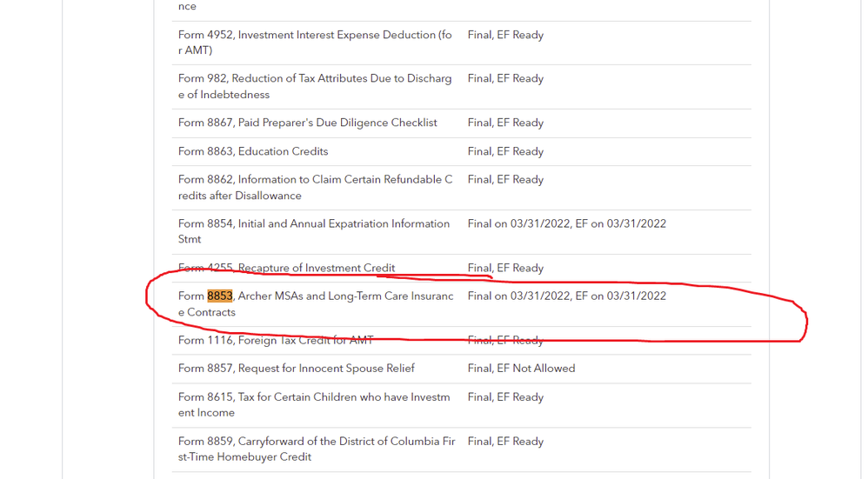Viewport: 868px width, 479px height.
Task: Select the Form 8863 Education Credits entry
Action: [x=253, y=151]
